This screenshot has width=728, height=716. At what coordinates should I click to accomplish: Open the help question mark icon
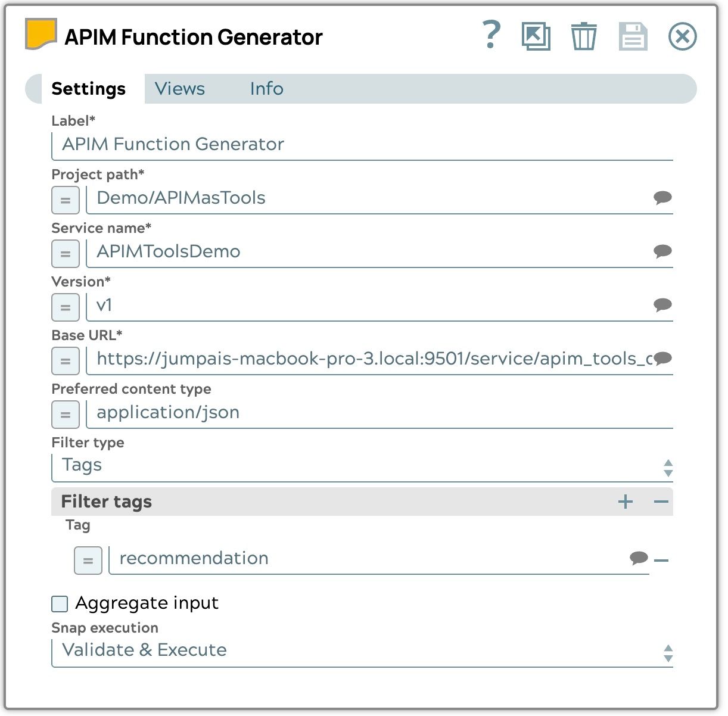click(491, 36)
